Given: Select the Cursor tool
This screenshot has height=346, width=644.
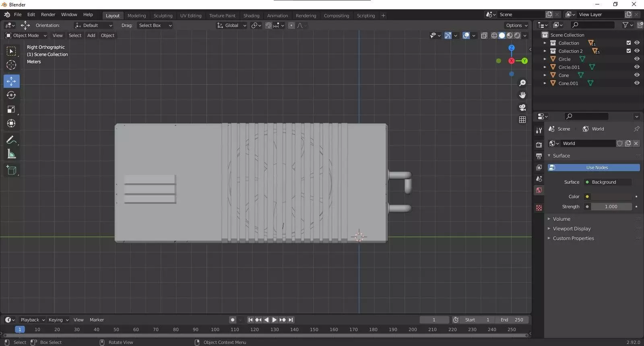Looking at the screenshot, I should point(11,65).
